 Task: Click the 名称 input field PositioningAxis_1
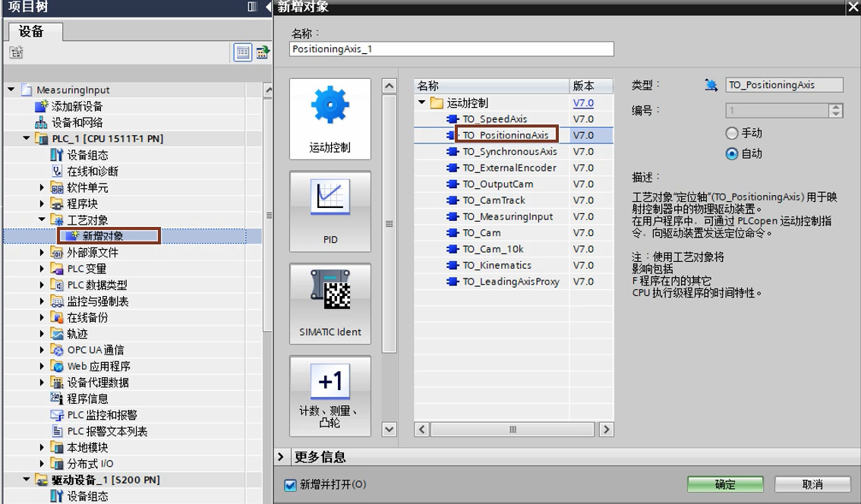[452, 49]
